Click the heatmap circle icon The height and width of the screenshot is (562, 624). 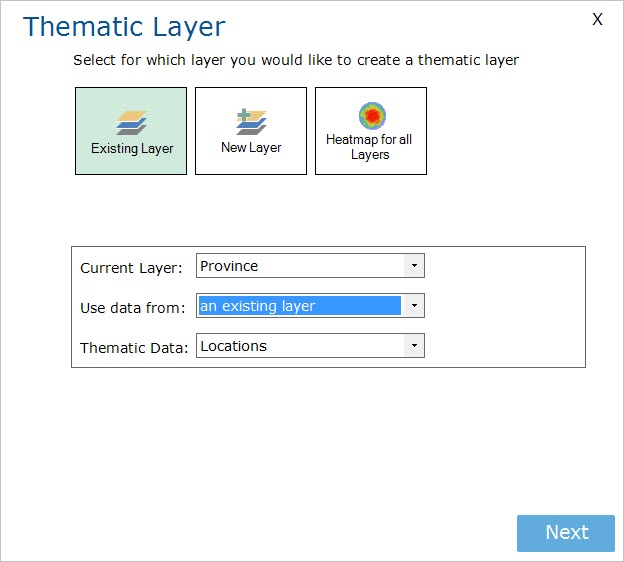pos(372,115)
